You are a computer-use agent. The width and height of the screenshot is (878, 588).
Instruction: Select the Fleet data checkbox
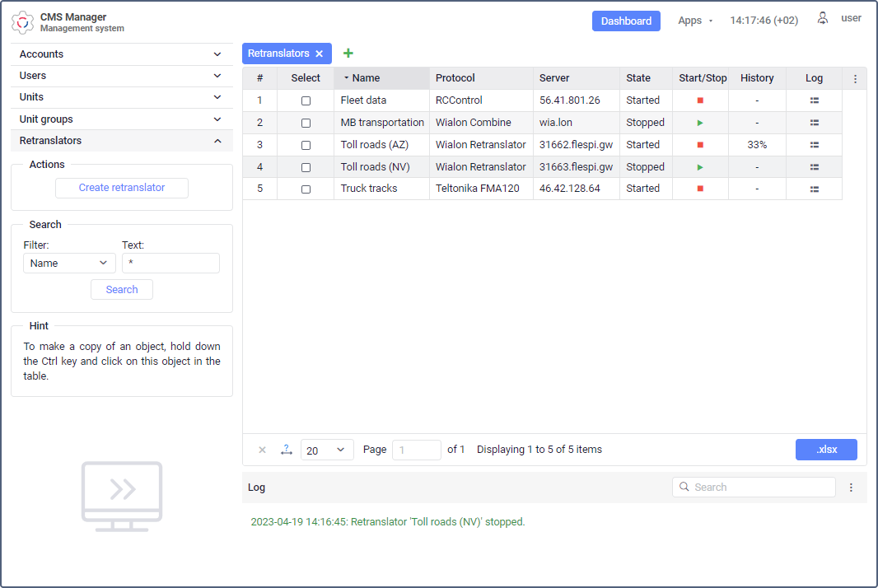tap(306, 100)
